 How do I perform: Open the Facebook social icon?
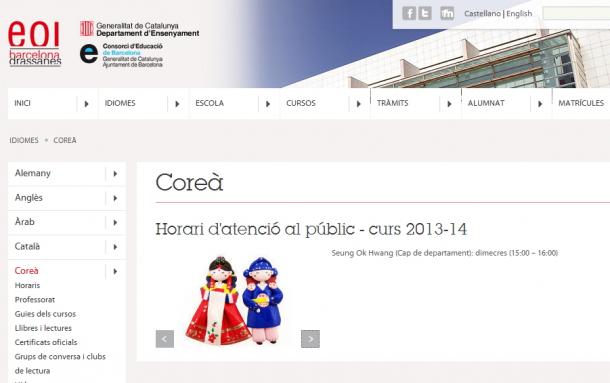tap(409, 13)
